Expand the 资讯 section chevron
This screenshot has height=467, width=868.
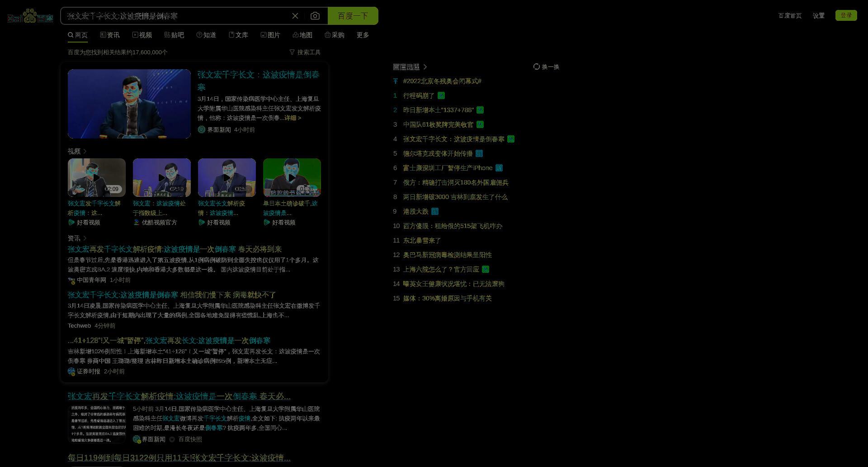(85, 238)
